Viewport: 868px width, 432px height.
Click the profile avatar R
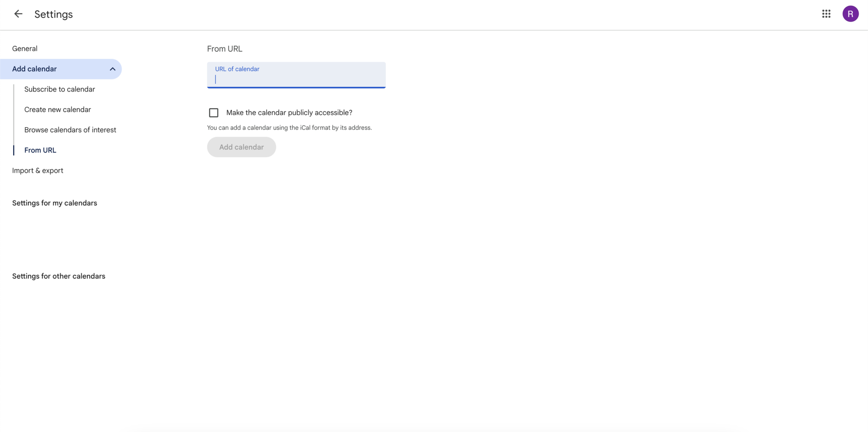[851, 14]
